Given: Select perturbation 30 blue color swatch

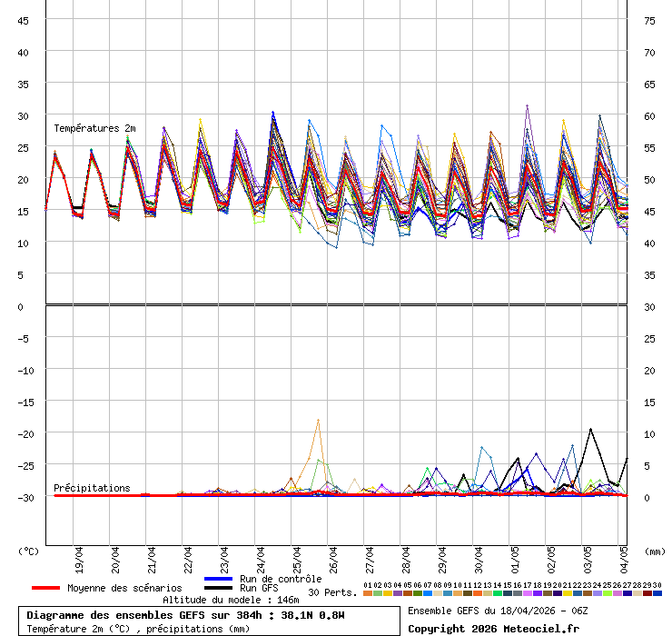Looking at the screenshot, I should 657,593.
